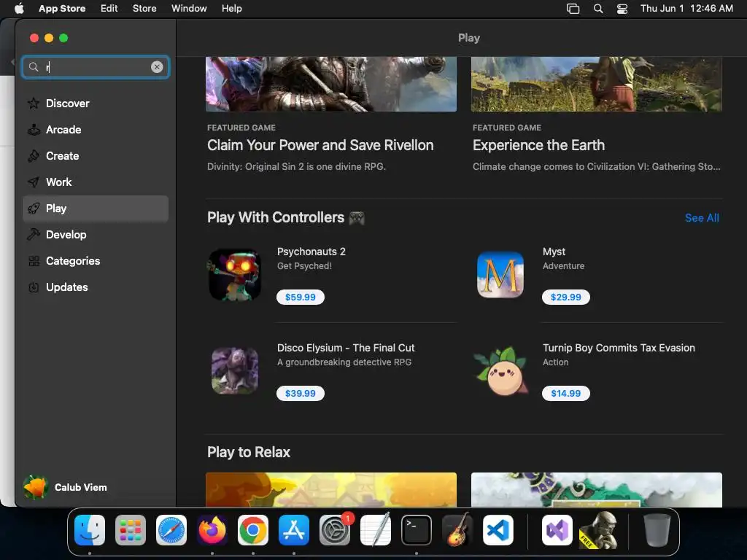
Task: Click the Play rocket icon
Action: (34, 209)
